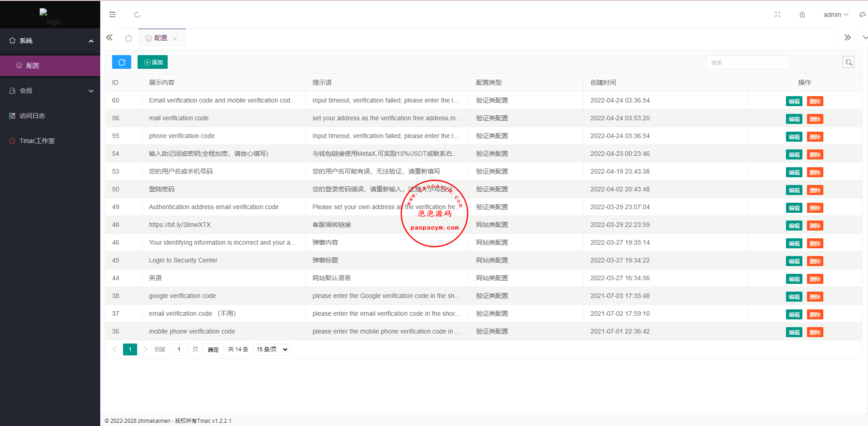Click the page number input box

[x=179, y=349]
